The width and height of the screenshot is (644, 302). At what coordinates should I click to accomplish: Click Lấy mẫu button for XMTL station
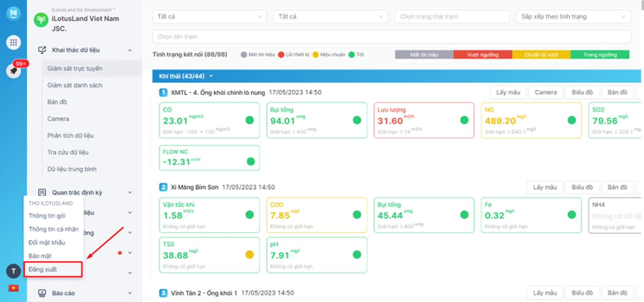(508, 93)
